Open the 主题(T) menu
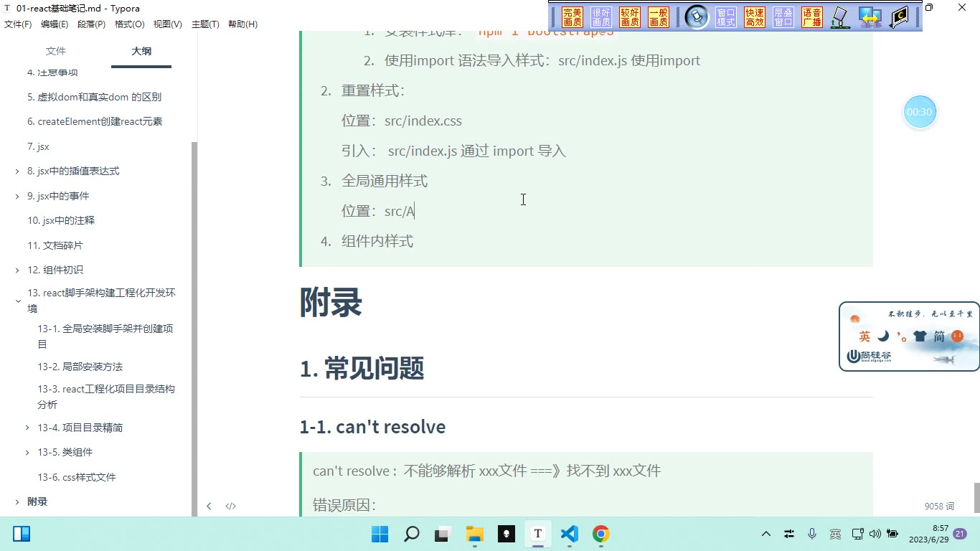 (x=205, y=24)
